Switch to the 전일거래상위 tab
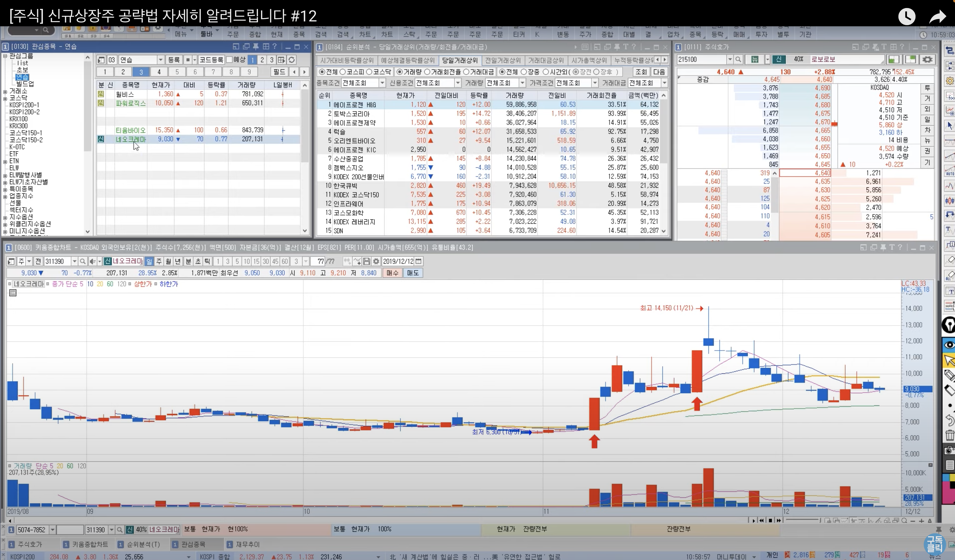This screenshot has width=955, height=560. tap(503, 60)
